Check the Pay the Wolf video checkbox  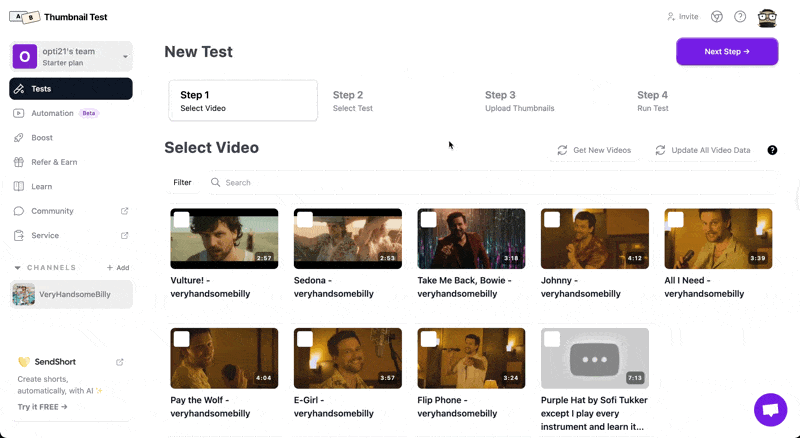(182, 339)
